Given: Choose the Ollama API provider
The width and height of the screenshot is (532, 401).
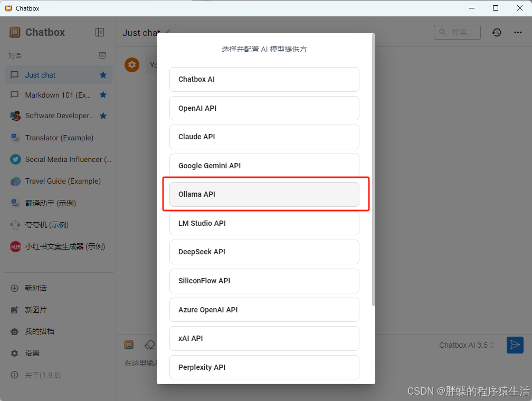Looking at the screenshot, I should (x=264, y=194).
